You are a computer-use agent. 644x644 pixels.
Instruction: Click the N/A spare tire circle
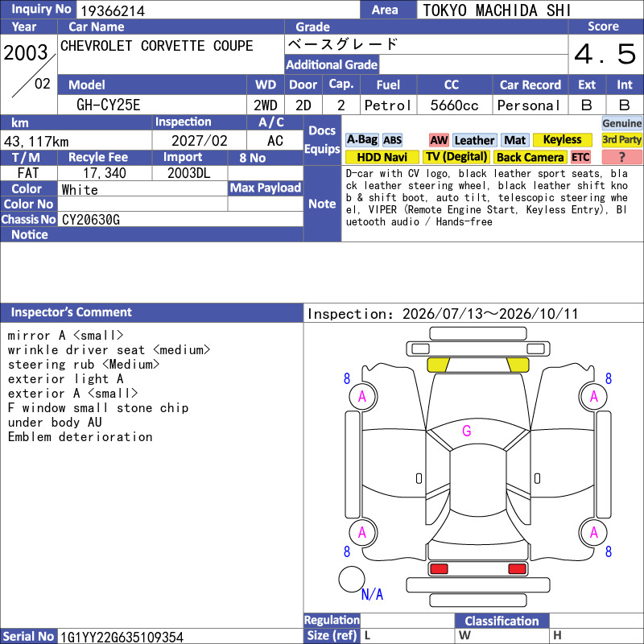352,579
